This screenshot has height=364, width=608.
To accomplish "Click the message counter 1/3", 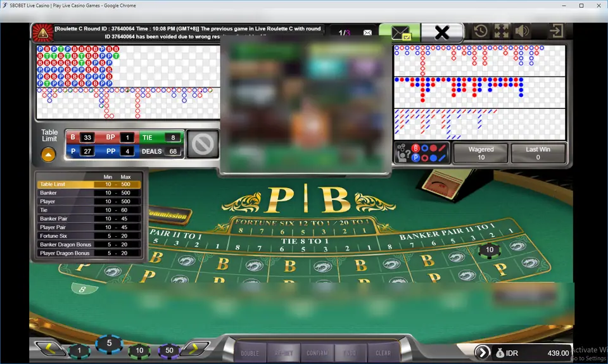I will pos(344,33).
